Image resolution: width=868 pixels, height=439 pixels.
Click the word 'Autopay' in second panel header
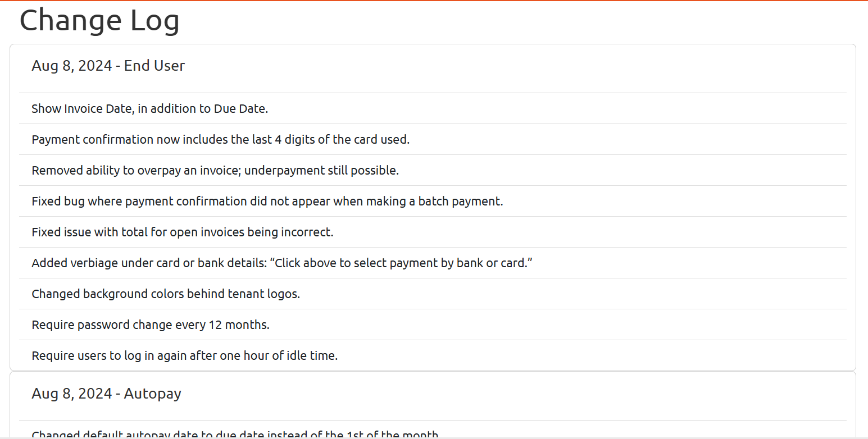153,394
